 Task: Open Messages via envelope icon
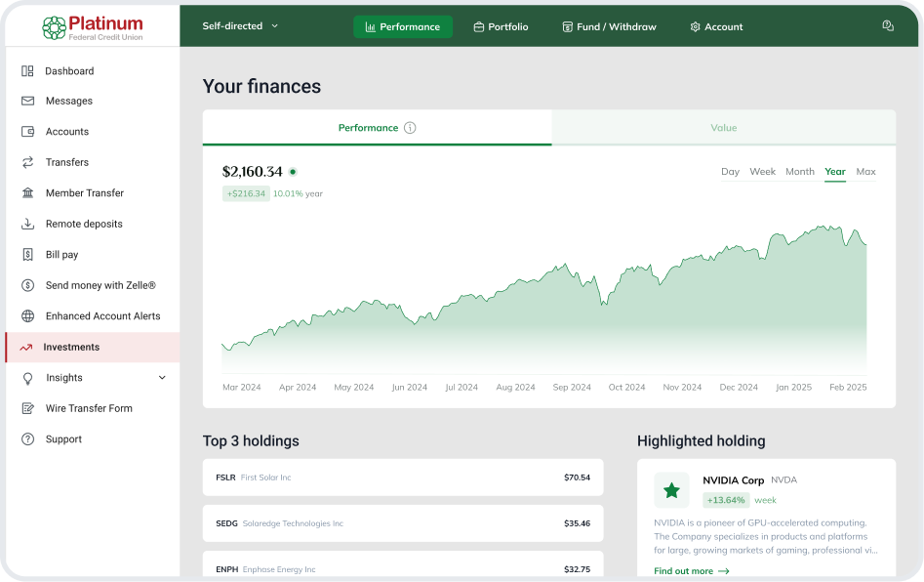pos(27,102)
